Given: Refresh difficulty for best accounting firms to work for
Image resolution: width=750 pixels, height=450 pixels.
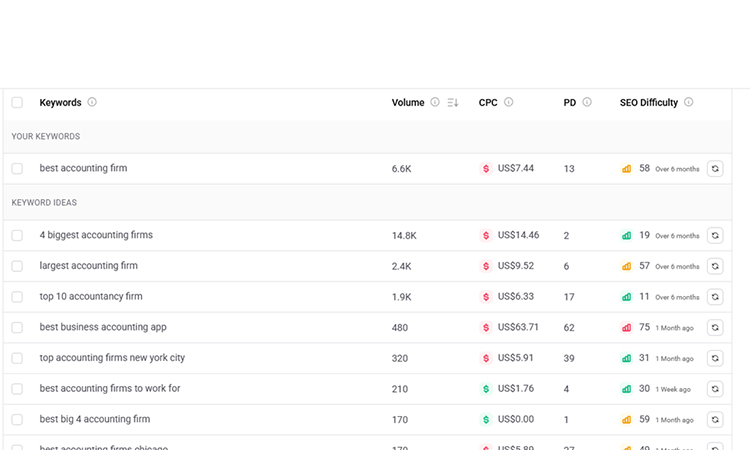Looking at the screenshot, I should coord(715,389).
